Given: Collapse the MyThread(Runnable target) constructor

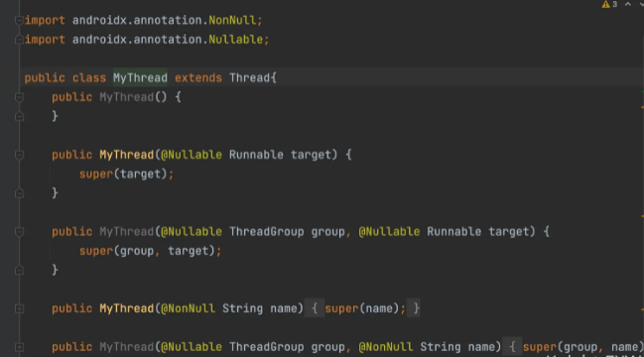Looking at the screenshot, I should pos(19,155).
